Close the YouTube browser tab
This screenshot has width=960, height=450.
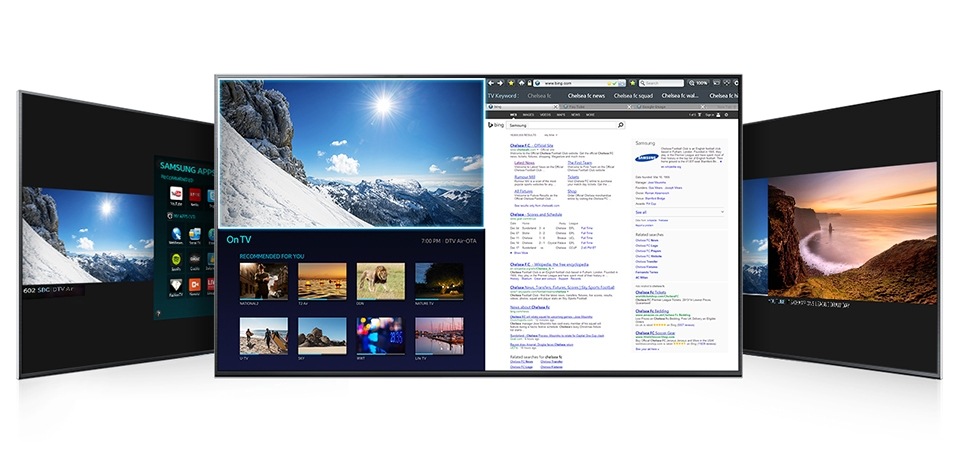[629, 107]
